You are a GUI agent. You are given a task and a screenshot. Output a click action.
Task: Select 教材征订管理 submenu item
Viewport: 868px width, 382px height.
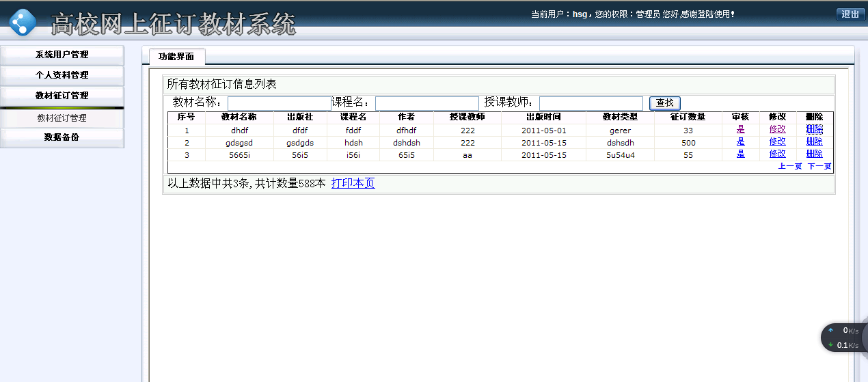(62, 118)
